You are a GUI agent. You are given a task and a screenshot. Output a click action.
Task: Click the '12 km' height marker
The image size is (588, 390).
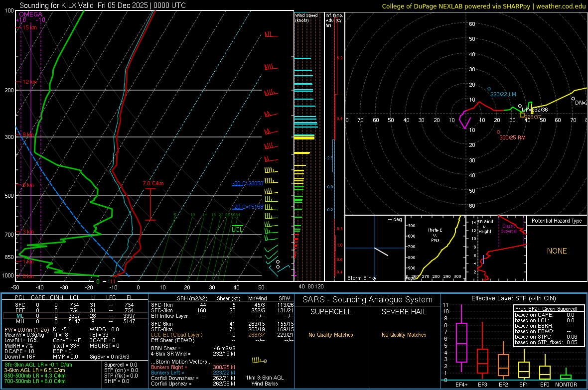click(x=29, y=82)
